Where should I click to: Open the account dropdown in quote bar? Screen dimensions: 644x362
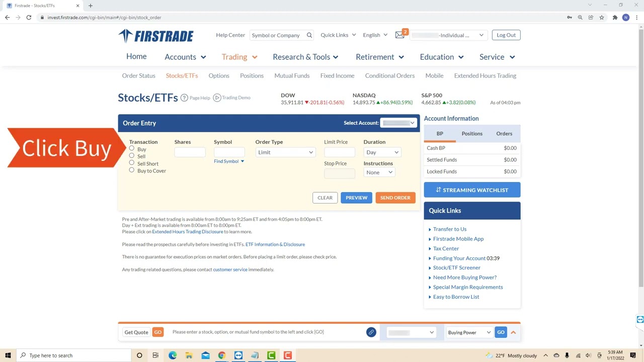(411, 332)
